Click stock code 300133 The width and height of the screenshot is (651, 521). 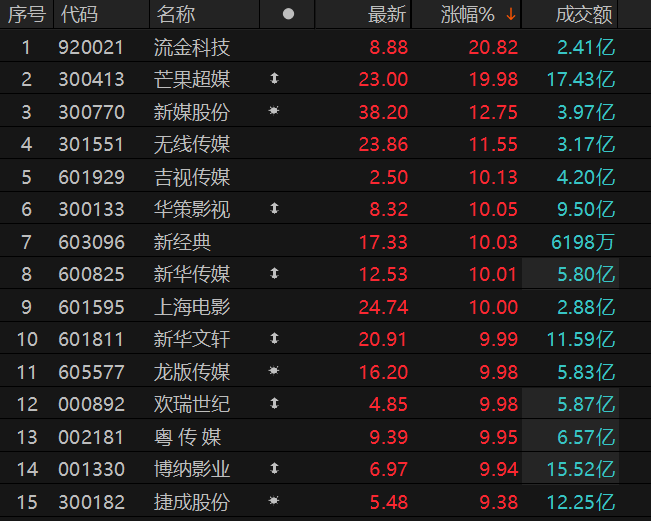pos(91,209)
